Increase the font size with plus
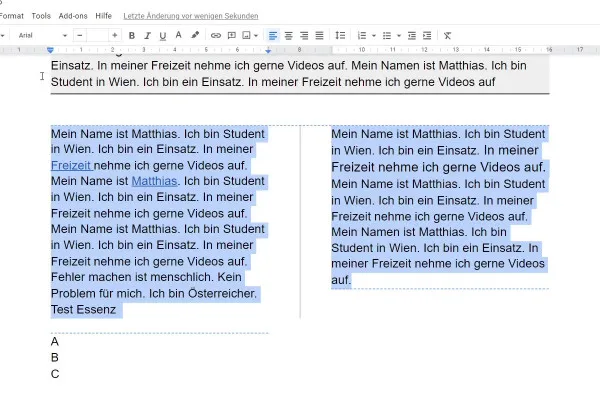 click(x=114, y=36)
